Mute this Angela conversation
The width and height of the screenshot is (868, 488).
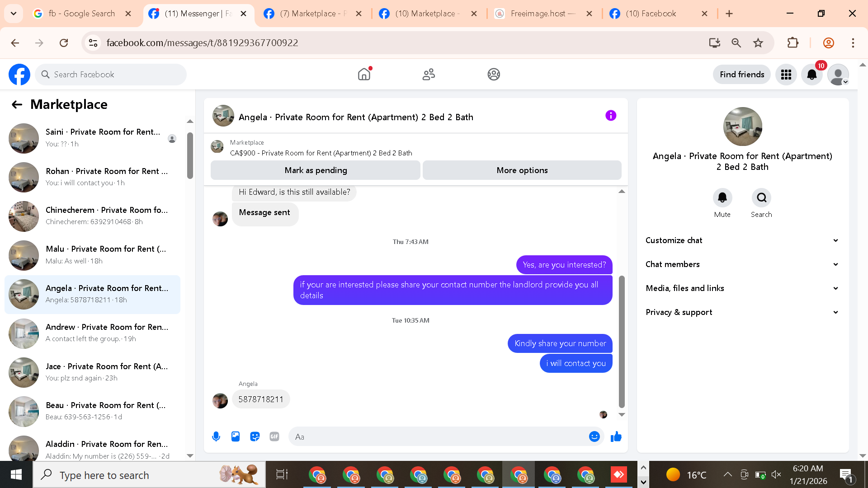(722, 198)
